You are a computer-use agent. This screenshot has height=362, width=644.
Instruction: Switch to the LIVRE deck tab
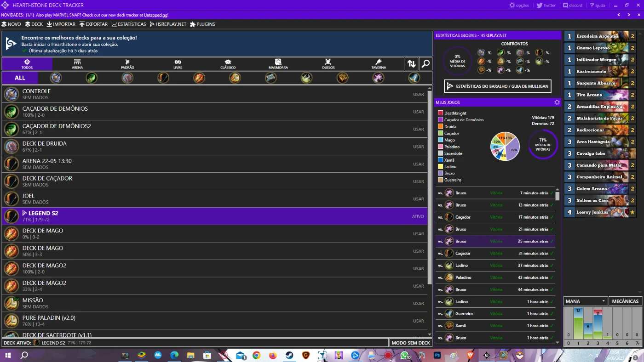click(x=178, y=64)
